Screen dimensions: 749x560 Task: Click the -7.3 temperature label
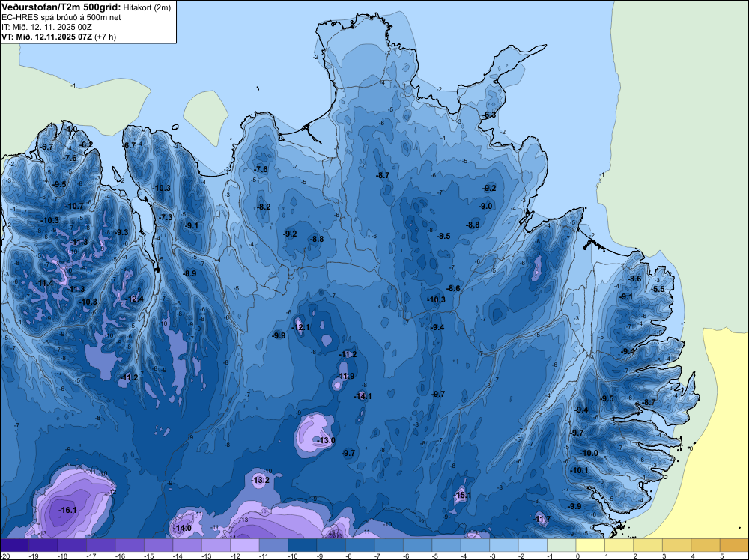click(x=166, y=217)
